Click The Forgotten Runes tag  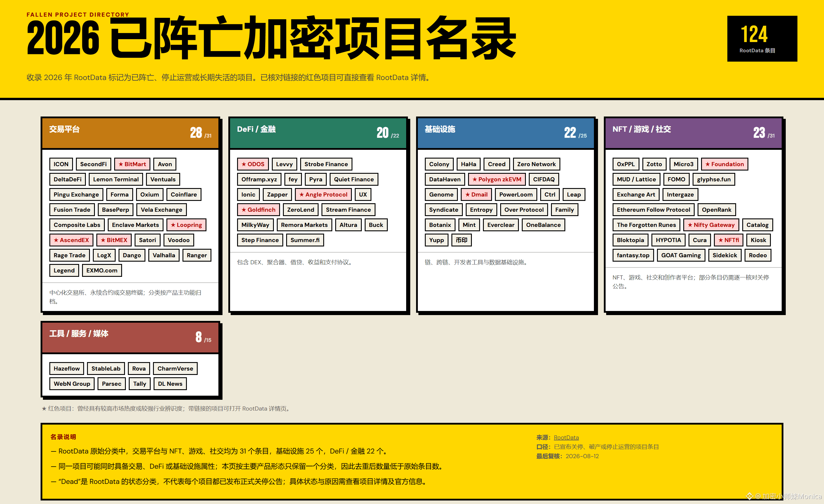coord(646,225)
